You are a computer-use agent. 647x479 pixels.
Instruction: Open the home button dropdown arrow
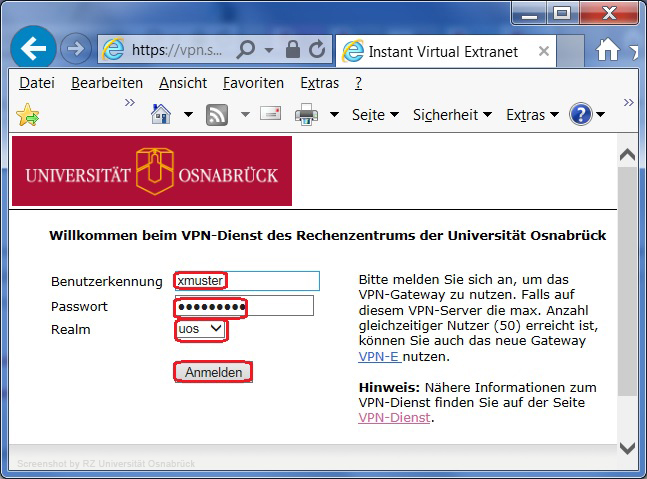point(188,114)
